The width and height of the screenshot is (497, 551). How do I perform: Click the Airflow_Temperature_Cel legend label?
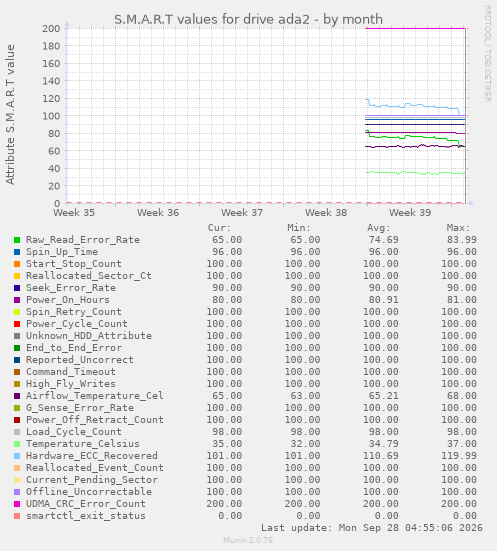click(95, 396)
